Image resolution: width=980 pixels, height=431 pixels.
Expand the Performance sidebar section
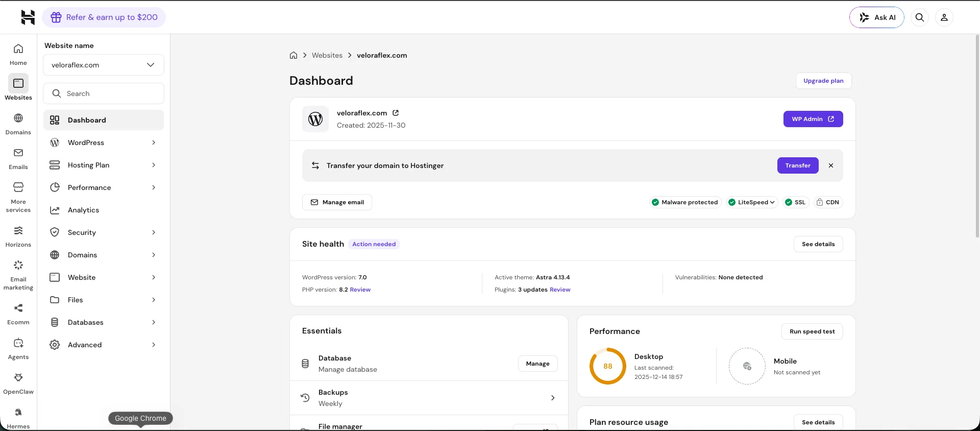pos(104,187)
